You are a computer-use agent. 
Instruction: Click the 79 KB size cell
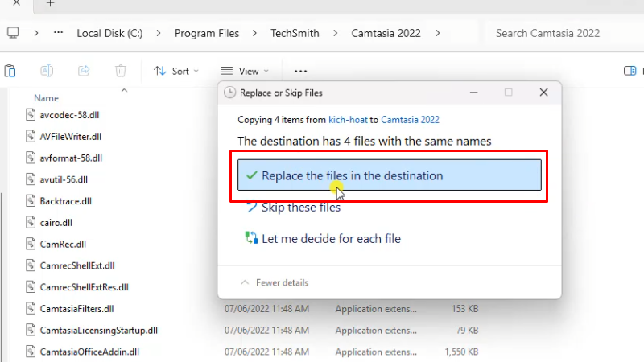467,331
